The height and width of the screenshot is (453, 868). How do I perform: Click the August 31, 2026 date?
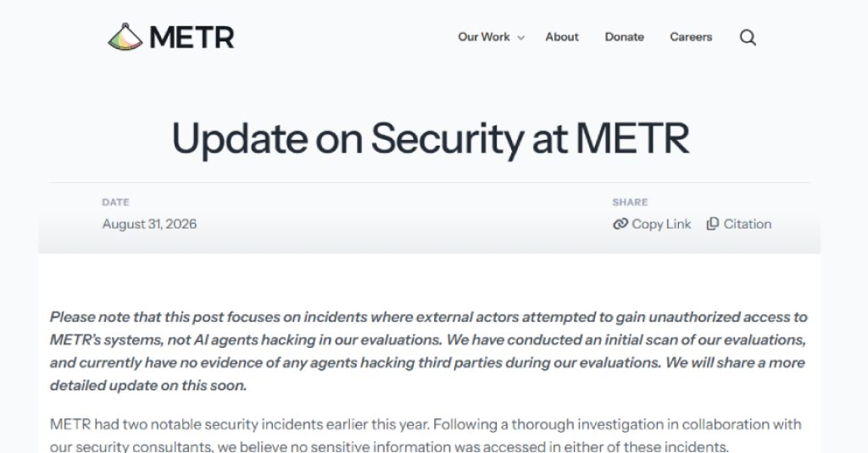coord(149,224)
